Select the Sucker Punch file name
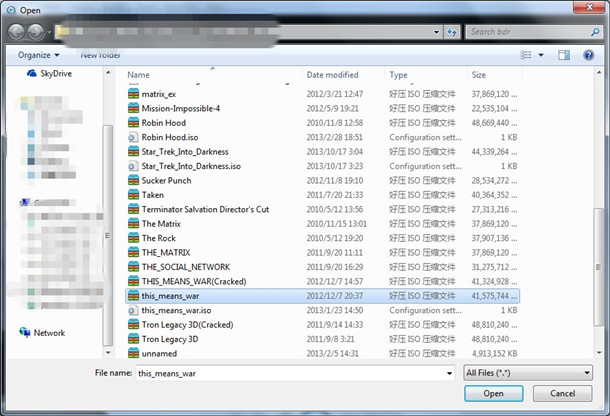The height and width of the screenshot is (416, 610). (166, 181)
